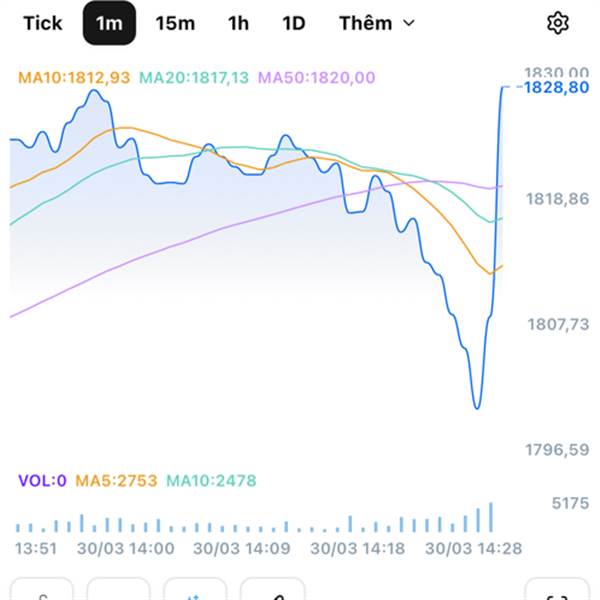Click the current price tag 1828,80
The width and height of the screenshot is (600, 600).
pyautogui.click(x=557, y=88)
